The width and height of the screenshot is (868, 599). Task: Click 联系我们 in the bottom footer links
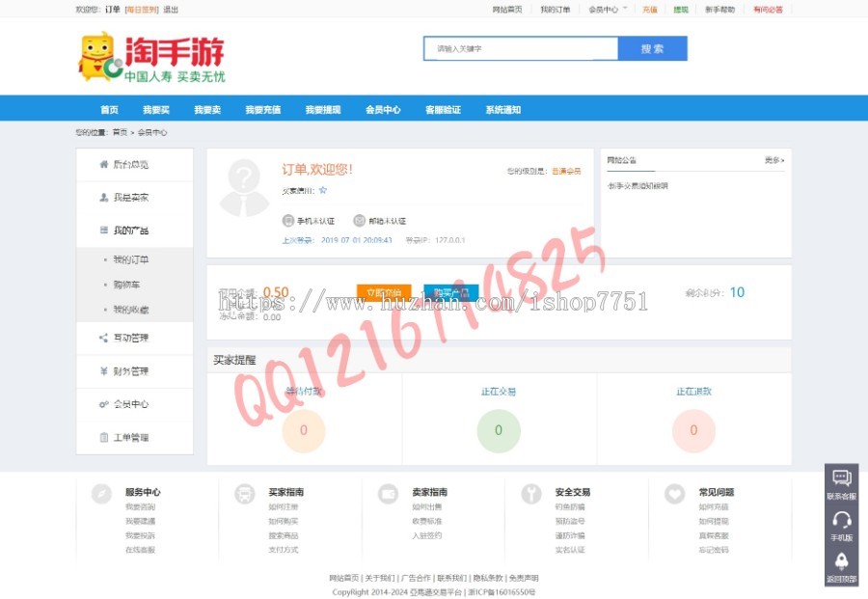tap(451, 578)
